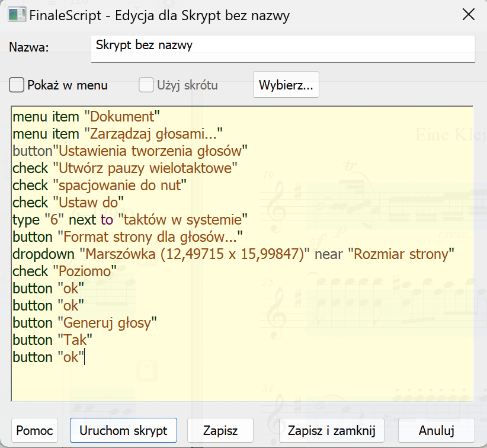Click the Nazwa script name field
The height and width of the screenshot is (448, 487).
(283, 49)
